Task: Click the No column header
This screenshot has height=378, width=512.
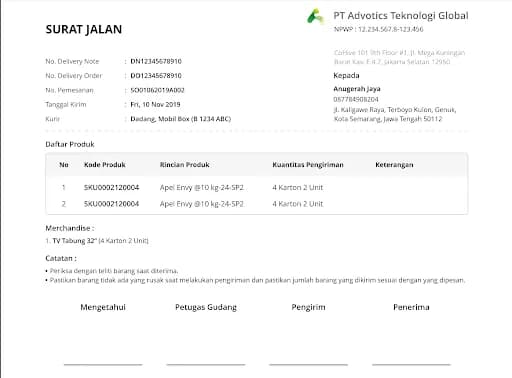Action: tap(64, 165)
